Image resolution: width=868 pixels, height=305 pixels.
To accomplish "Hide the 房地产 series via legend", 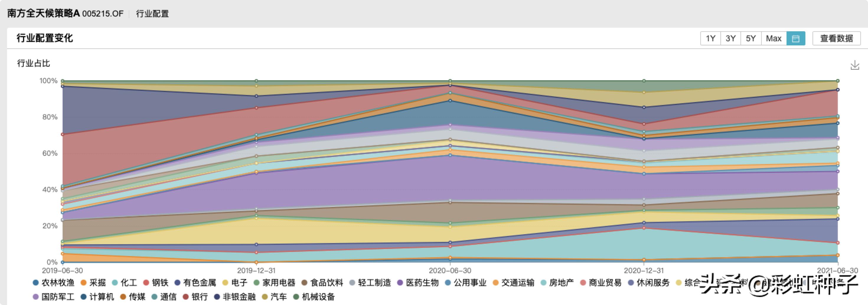I will point(557,283).
